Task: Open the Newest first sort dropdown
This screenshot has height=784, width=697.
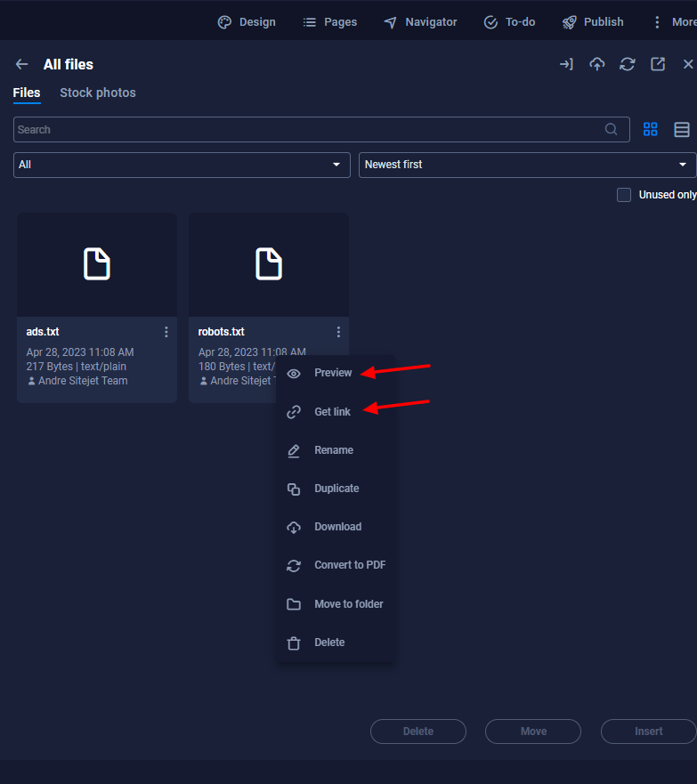Action: [528, 165]
